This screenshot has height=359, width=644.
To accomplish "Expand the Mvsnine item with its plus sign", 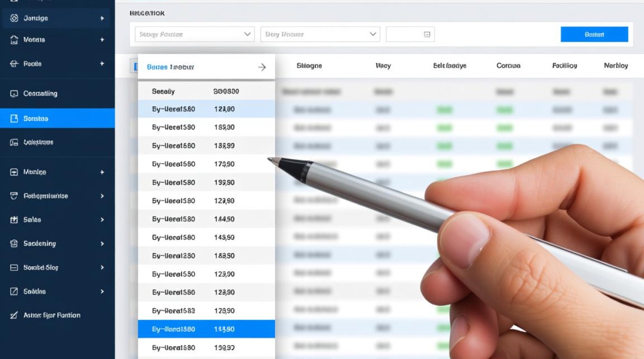I will (x=102, y=172).
